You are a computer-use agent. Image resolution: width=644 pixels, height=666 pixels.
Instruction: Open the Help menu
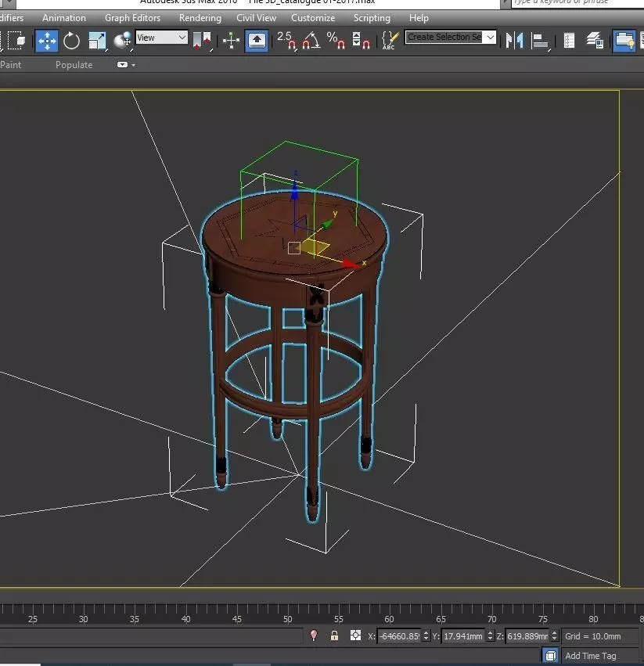[419, 18]
